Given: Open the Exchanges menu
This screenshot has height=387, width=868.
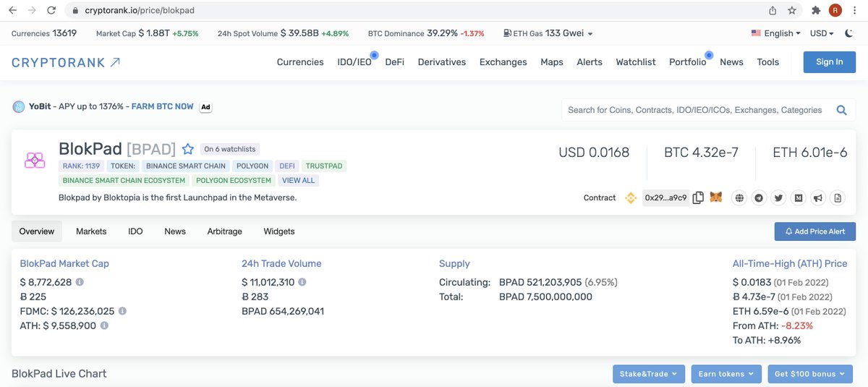Looking at the screenshot, I should pyautogui.click(x=503, y=62).
